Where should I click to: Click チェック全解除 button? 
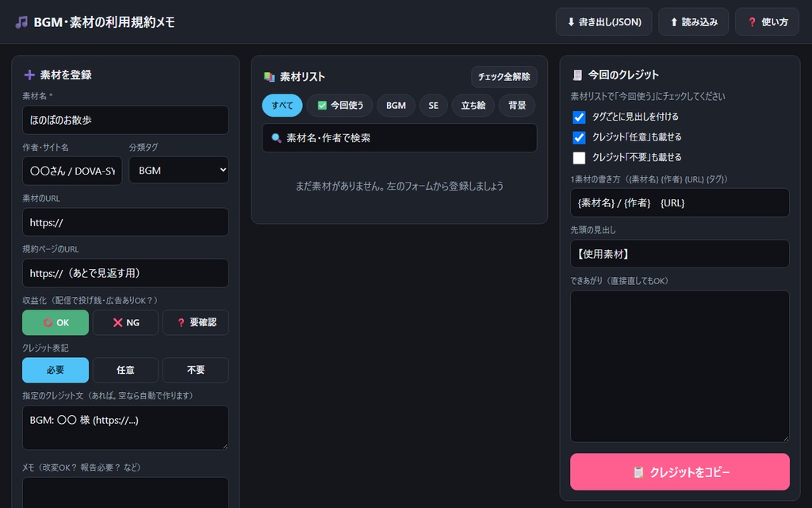click(504, 77)
